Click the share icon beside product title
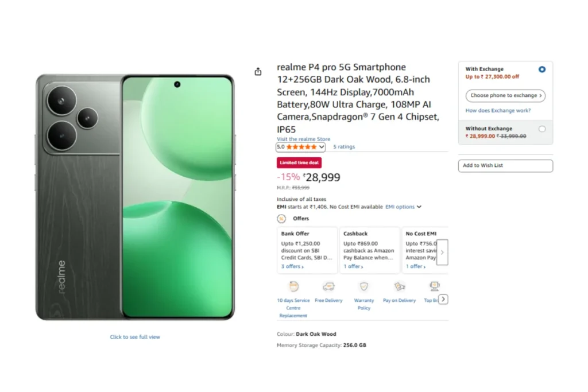This screenshot has height=392, width=588. [258, 72]
